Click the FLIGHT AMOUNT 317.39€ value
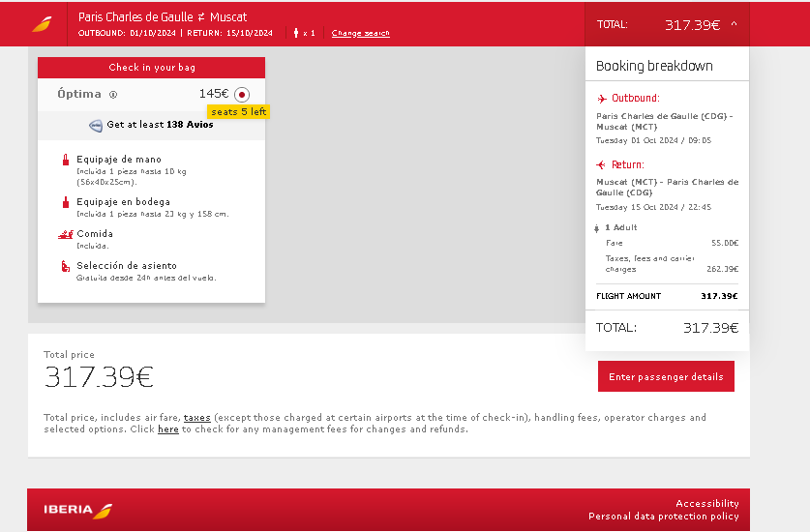The height and width of the screenshot is (532, 810). pos(719,296)
